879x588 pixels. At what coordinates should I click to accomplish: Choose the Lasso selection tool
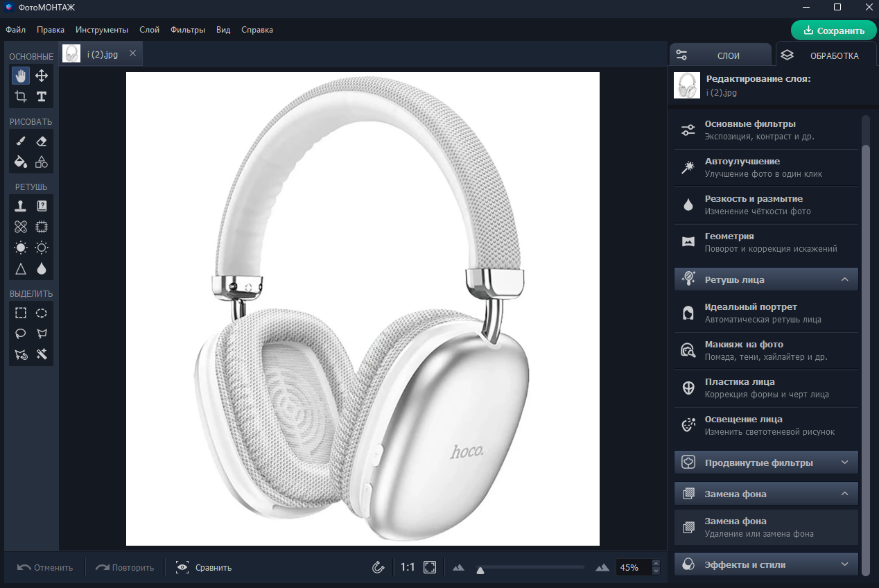tap(21, 334)
